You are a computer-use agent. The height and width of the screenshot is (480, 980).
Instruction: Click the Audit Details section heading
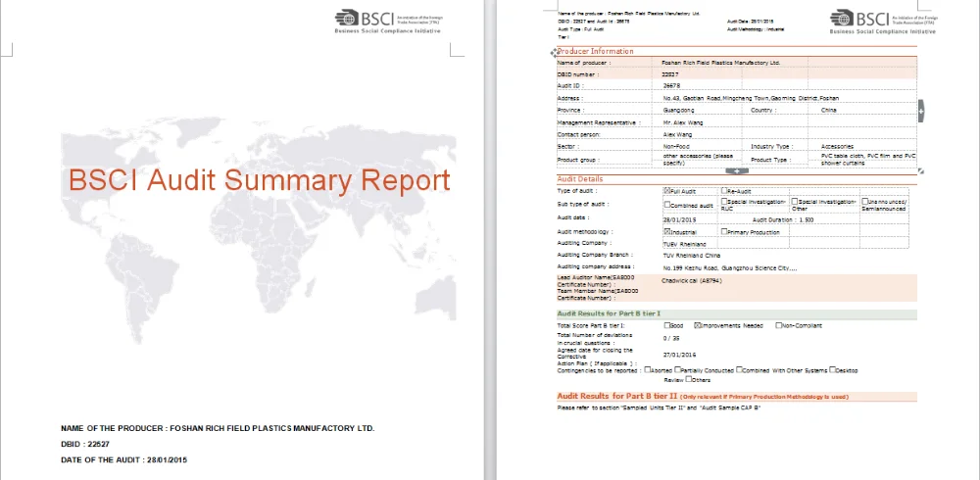(x=580, y=179)
